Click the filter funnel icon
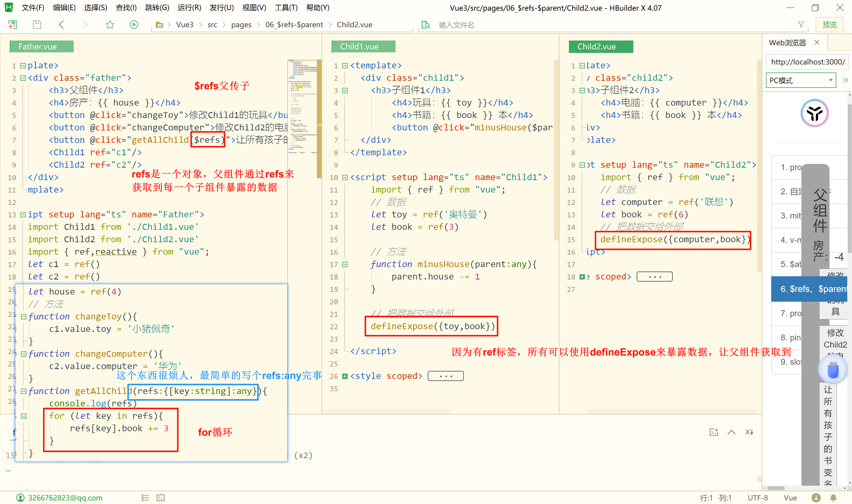852x504 pixels. pyautogui.click(x=801, y=25)
